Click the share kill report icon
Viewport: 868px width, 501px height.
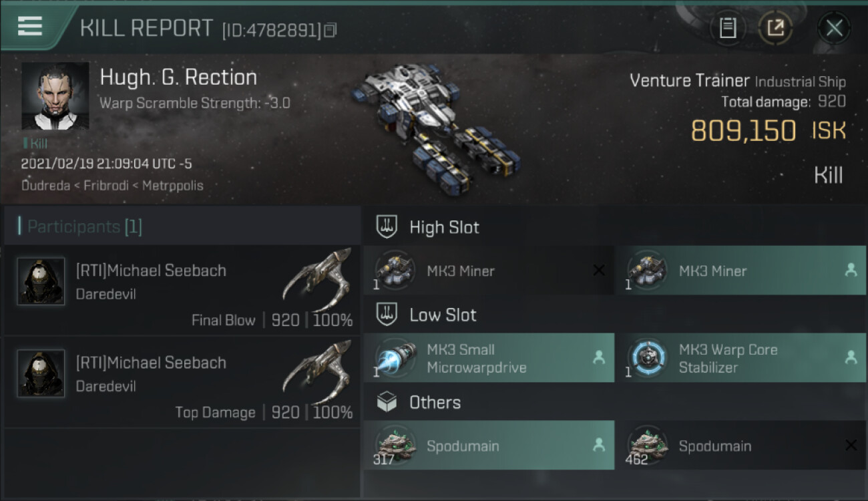point(775,28)
